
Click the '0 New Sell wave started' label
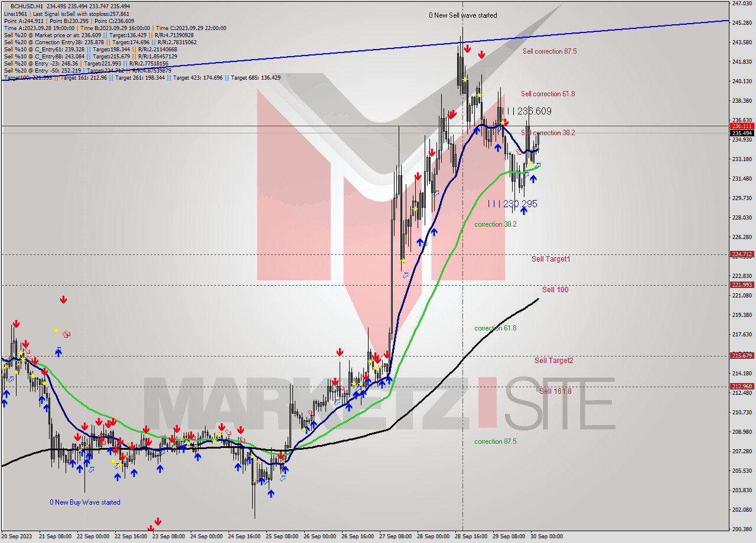pyautogui.click(x=463, y=15)
